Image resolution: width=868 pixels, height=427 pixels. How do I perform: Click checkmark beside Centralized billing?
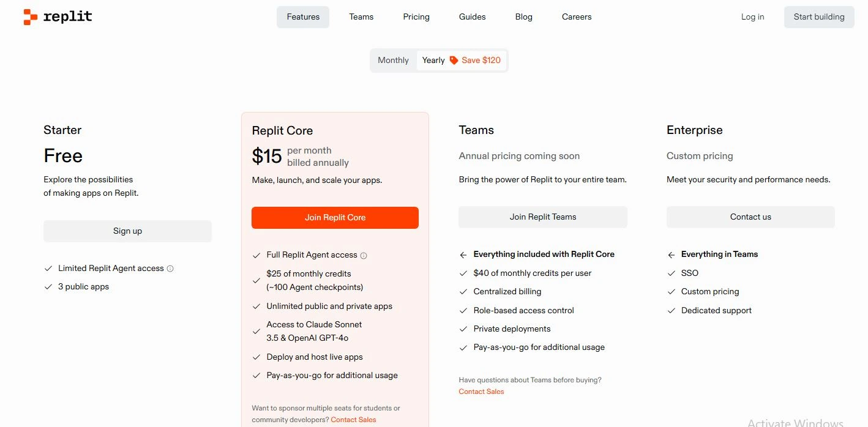tap(463, 292)
